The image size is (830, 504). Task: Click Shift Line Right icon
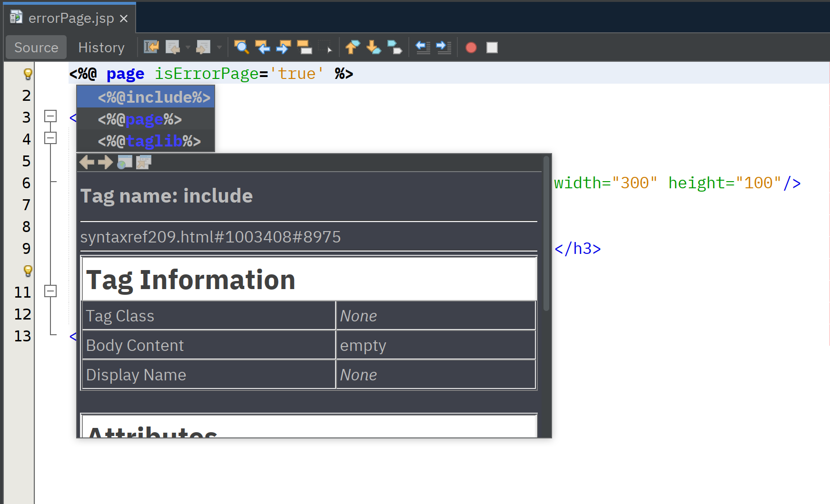[444, 47]
